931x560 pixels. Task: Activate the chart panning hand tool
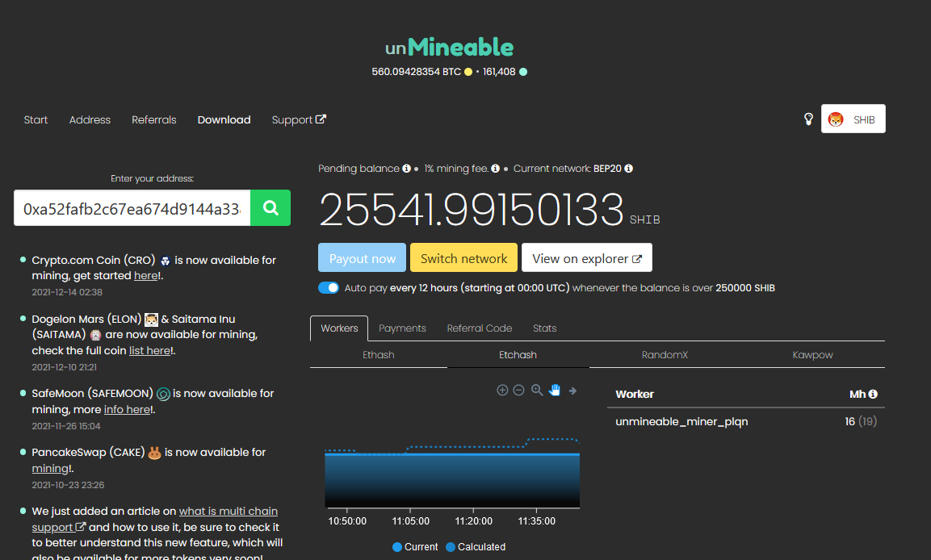tap(555, 391)
